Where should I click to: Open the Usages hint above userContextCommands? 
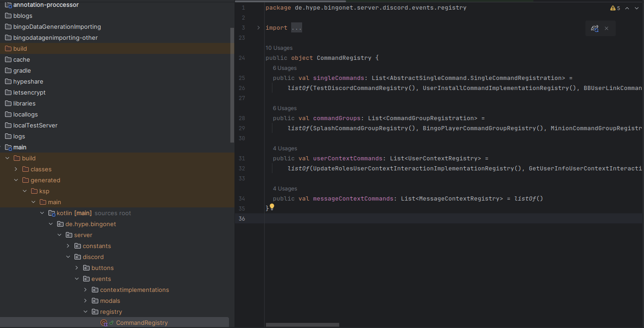tap(285, 148)
